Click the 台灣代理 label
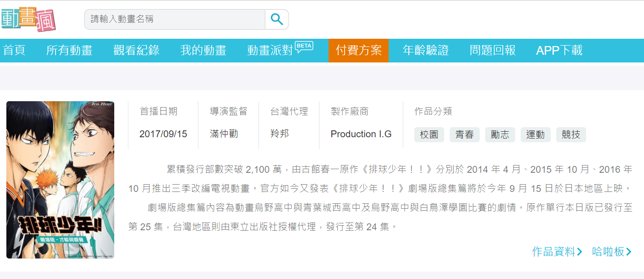Screen dimensions: 644x279 coord(289,111)
